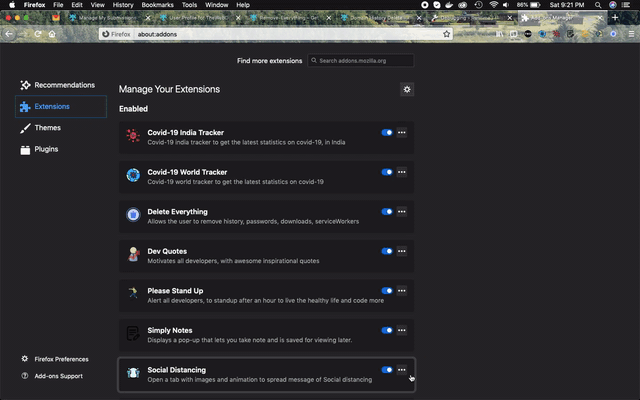Open the pinned Gmail tab
This screenshot has width=640, height=400.
click(x=56, y=18)
